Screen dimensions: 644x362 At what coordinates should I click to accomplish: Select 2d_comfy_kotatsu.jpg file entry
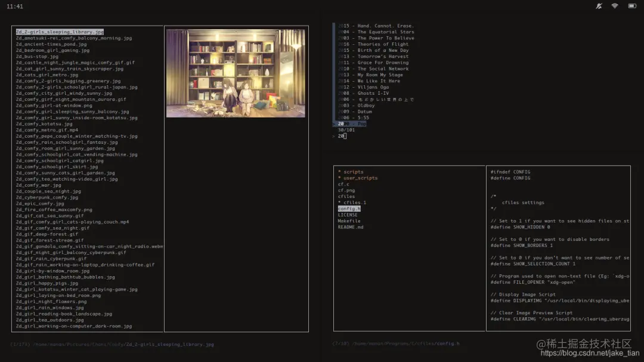44,123
